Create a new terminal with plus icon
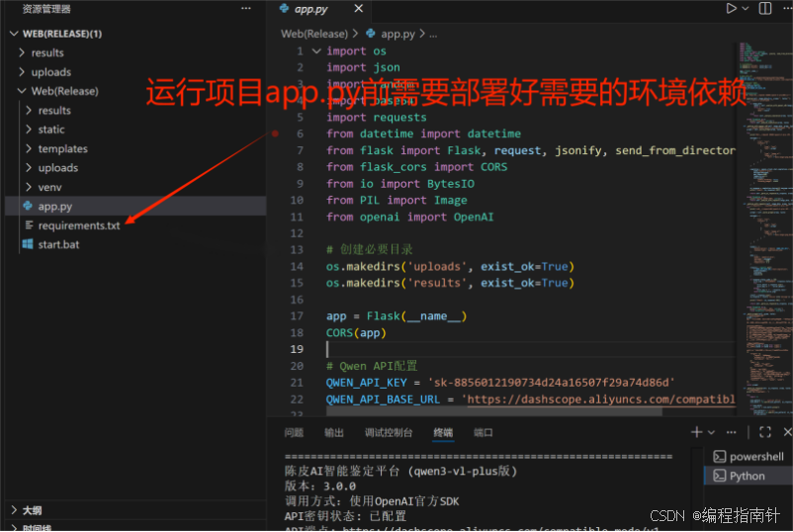Screen dimensions: 793x532 coord(696,432)
